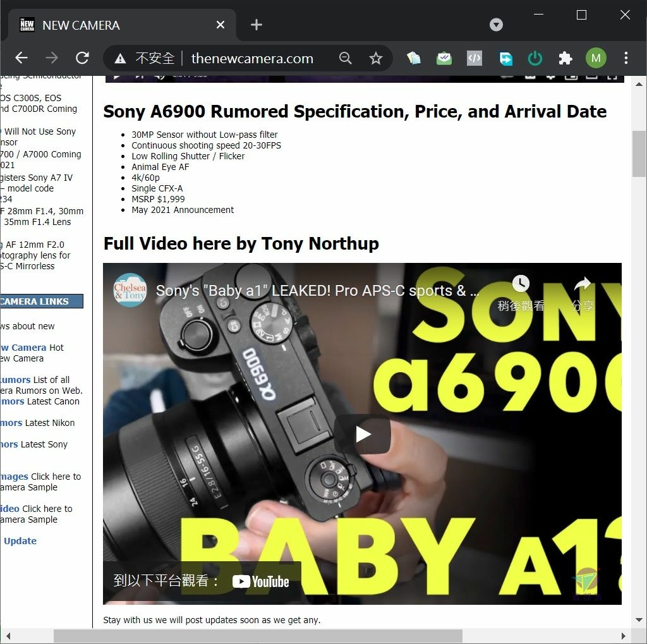Open the code brackets extension
Screen dimensions: 647x644
coord(474,58)
